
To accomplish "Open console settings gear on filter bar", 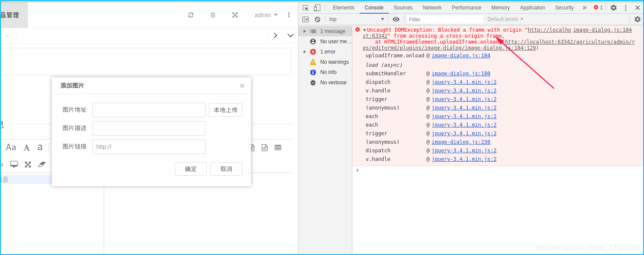I will point(638,19).
